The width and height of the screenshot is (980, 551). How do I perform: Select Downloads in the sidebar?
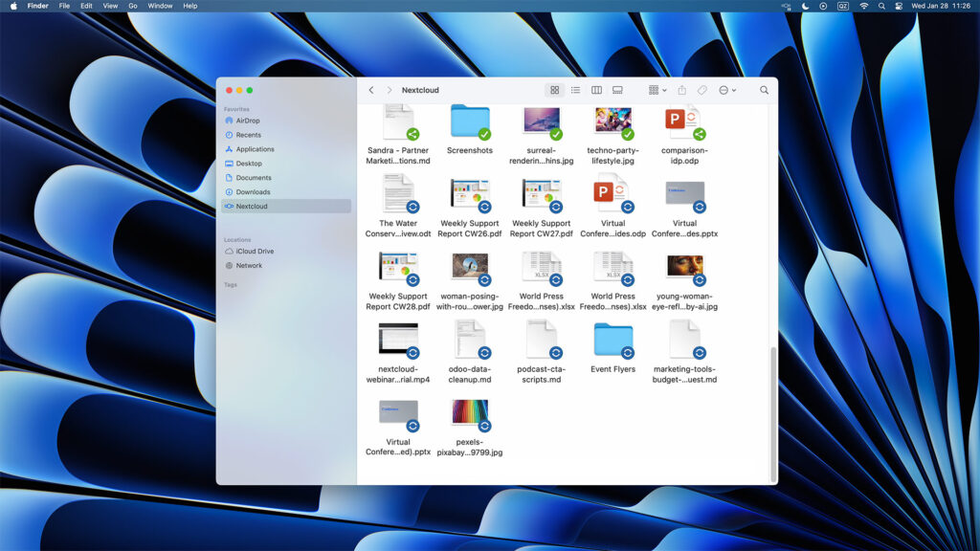[254, 191]
